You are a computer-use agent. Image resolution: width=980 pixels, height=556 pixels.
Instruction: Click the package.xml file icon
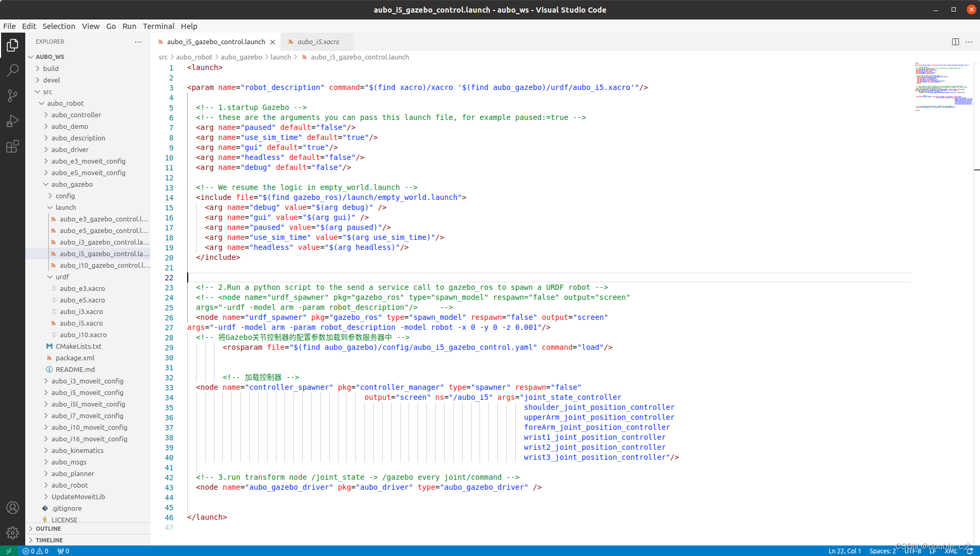tap(49, 358)
